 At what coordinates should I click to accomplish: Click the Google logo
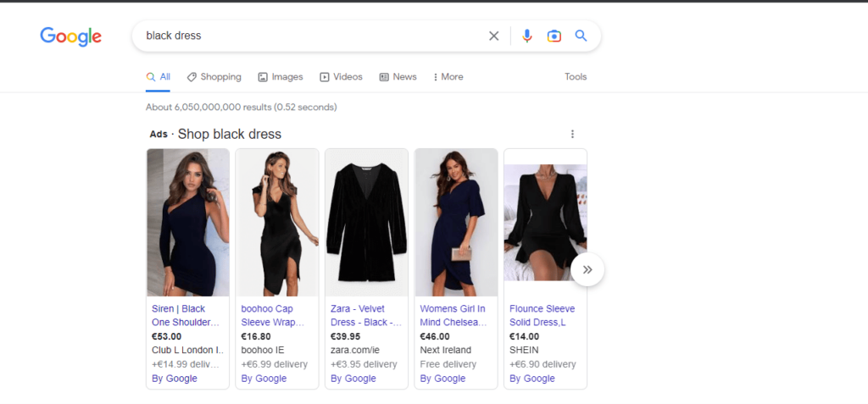pyautogui.click(x=70, y=36)
